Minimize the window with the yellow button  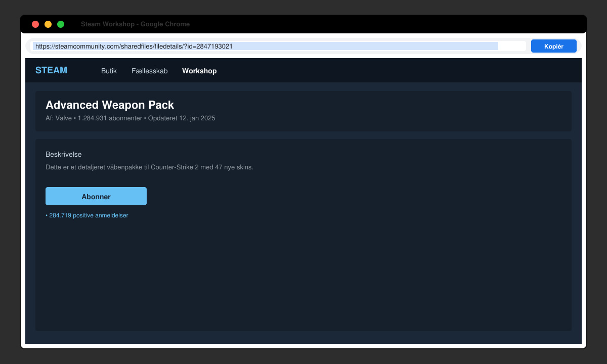pos(48,24)
